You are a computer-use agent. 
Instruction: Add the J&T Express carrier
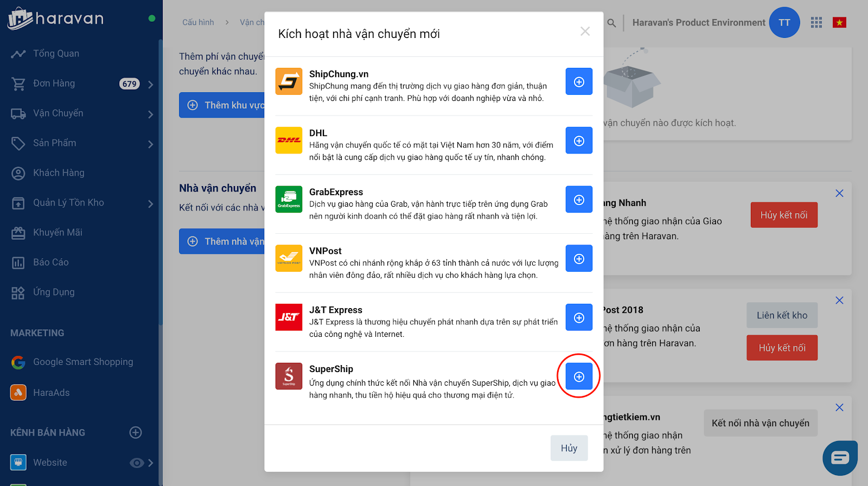pyautogui.click(x=579, y=317)
